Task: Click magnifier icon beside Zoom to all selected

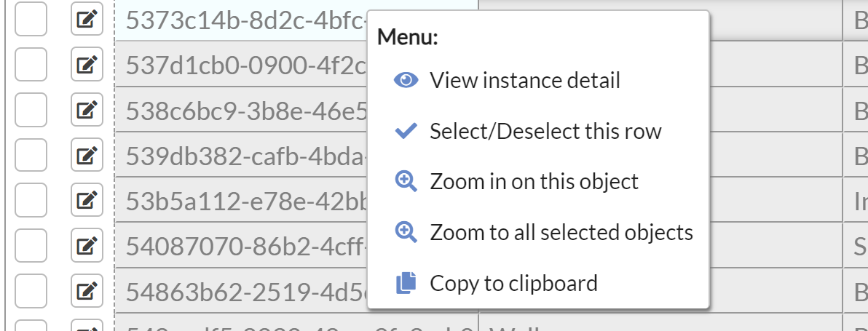Action: point(406,232)
